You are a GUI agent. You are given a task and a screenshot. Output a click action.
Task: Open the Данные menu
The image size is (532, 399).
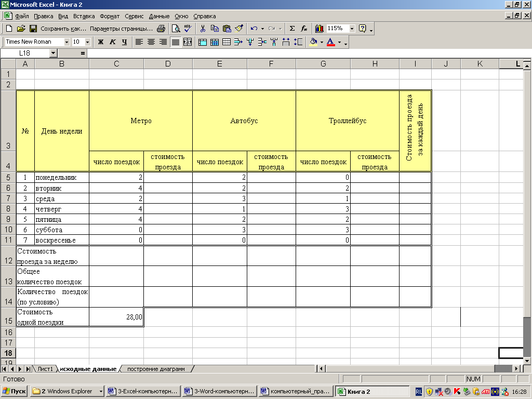(159, 16)
